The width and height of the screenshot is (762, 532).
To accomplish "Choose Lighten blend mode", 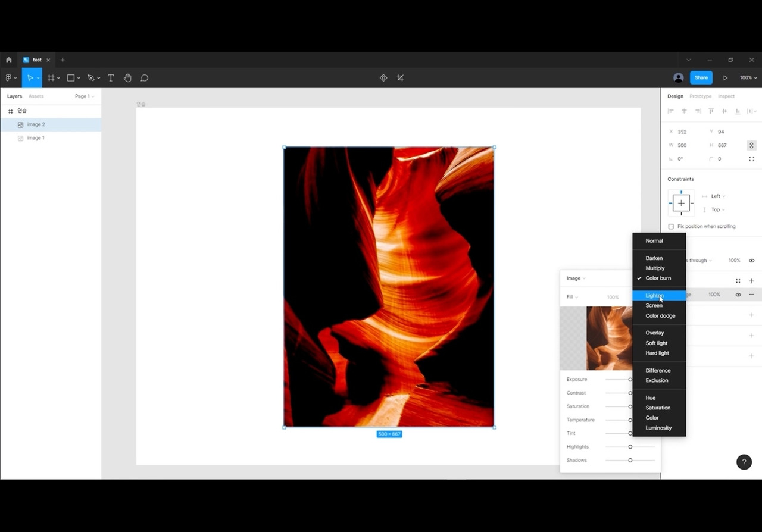I will pyautogui.click(x=659, y=296).
